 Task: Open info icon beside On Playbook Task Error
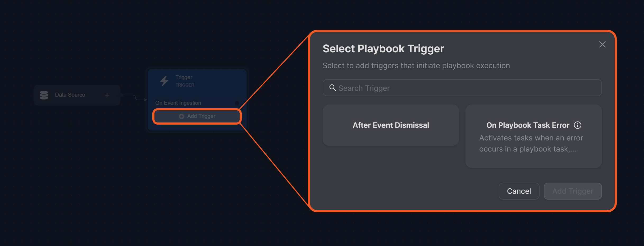coord(578,125)
